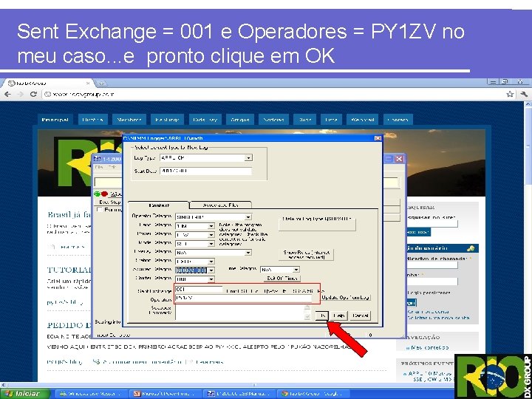The height and width of the screenshot is (399, 532).
Task: Expand the Overlay Category dropdown
Action: click(248, 253)
